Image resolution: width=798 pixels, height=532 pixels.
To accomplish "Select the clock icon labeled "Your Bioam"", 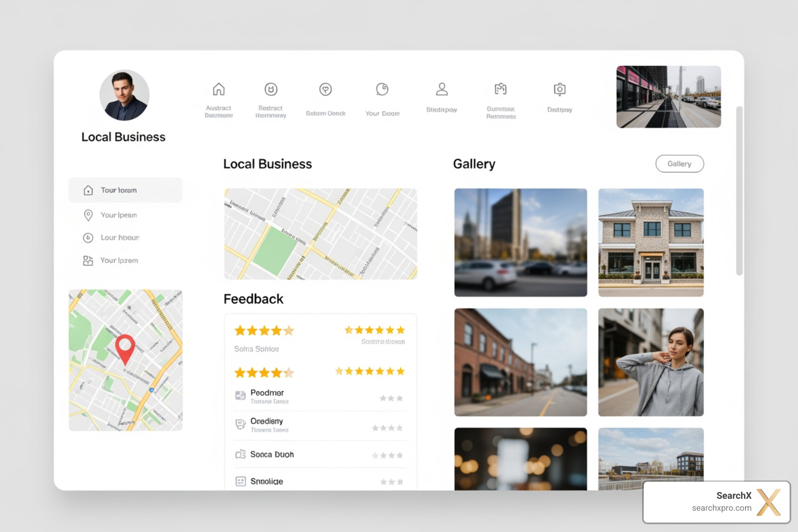I will coord(383,89).
